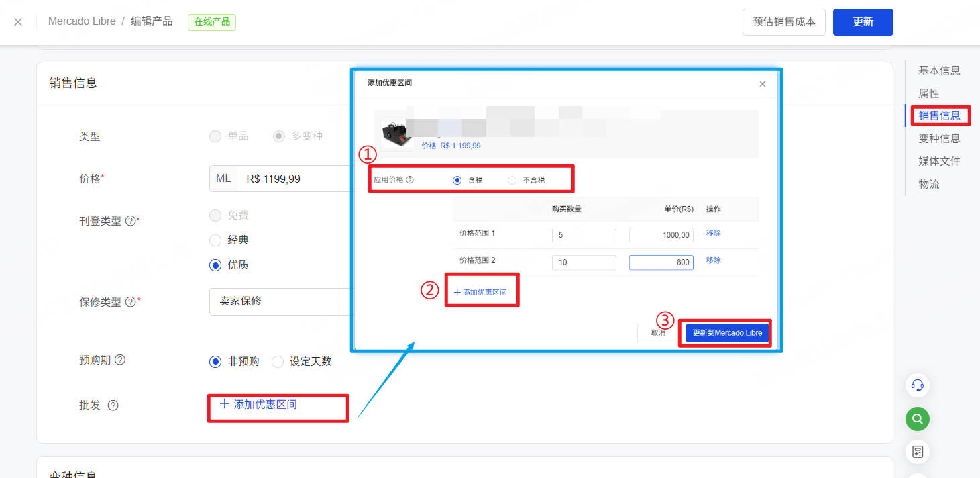
Task: Click help icon next to 批发
Action: [x=113, y=405]
